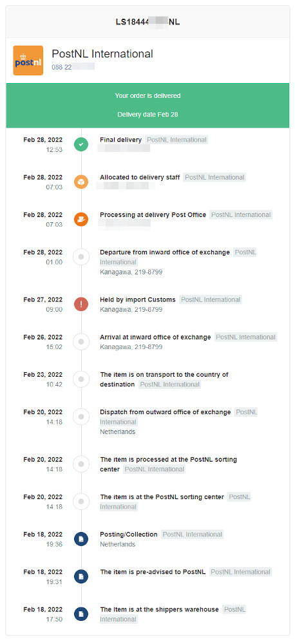This screenshot has width=295, height=644.
Task: Click the Departure from inward office marker
Action: (81, 257)
